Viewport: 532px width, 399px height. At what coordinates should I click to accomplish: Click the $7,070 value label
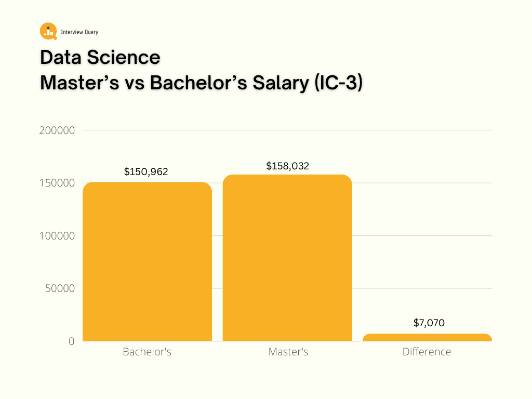point(429,323)
